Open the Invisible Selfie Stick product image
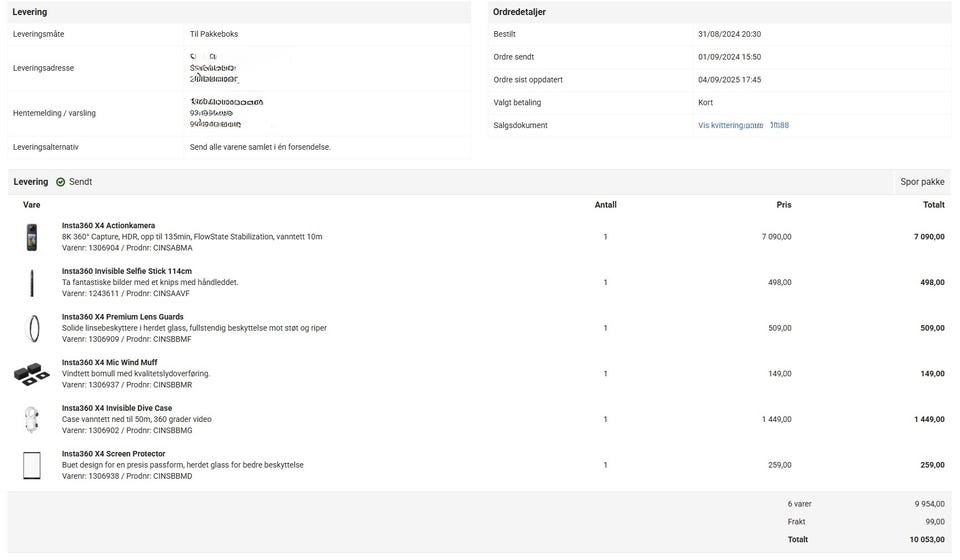This screenshot has height=560, width=960. point(32,283)
